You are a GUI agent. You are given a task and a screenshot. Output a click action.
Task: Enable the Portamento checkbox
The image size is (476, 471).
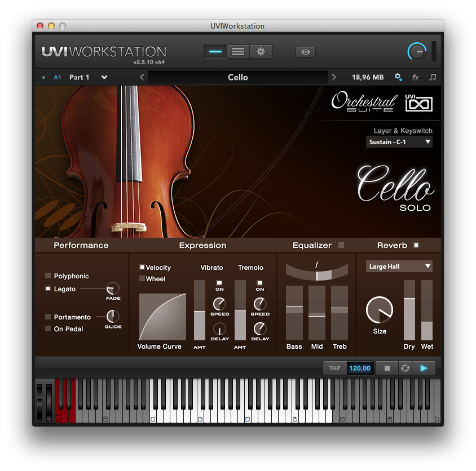click(x=48, y=317)
